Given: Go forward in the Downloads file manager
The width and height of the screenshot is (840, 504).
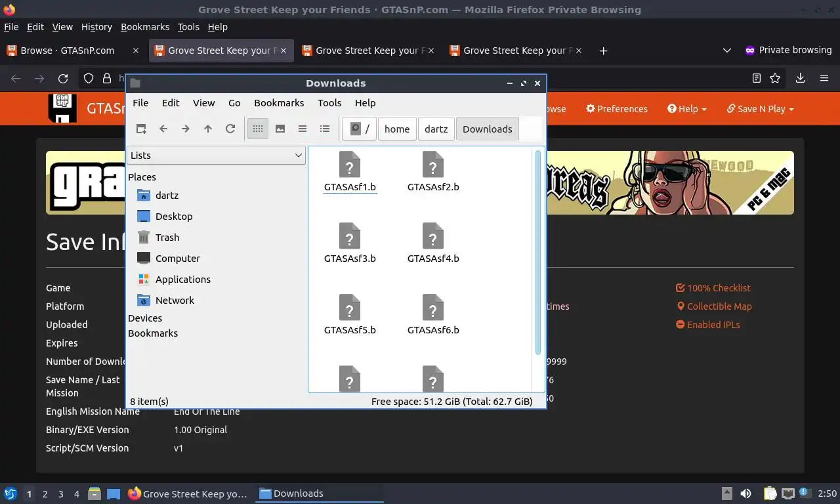Looking at the screenshot, I should (186, 129).
